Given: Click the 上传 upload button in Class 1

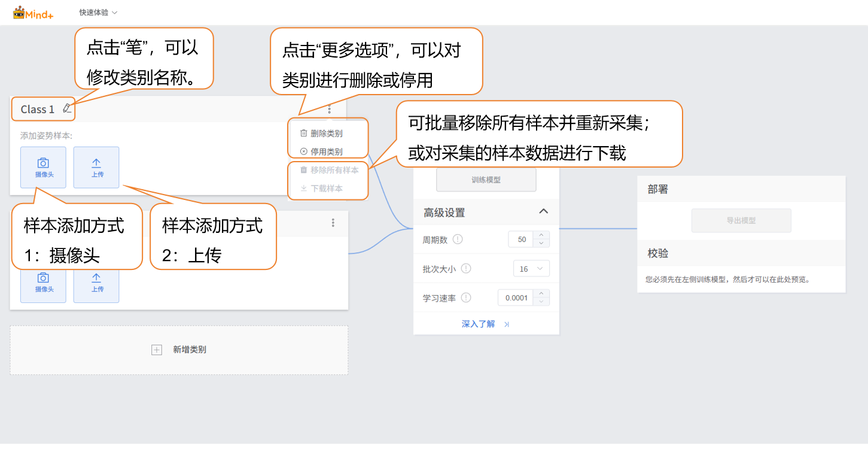Looking at the screenshot, I should coord(96,168).
